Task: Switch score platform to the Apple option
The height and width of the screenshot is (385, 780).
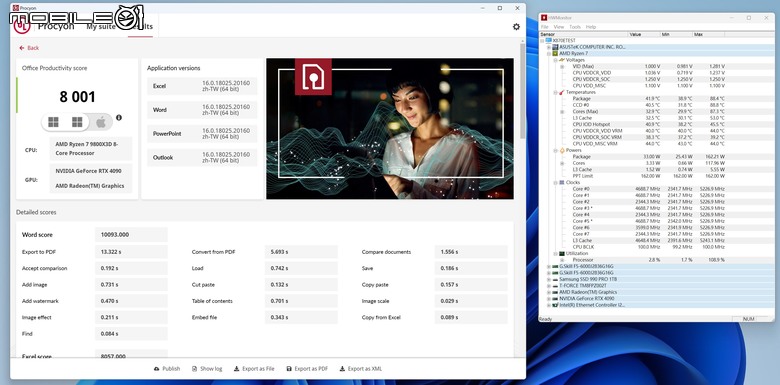Action: 101,122
